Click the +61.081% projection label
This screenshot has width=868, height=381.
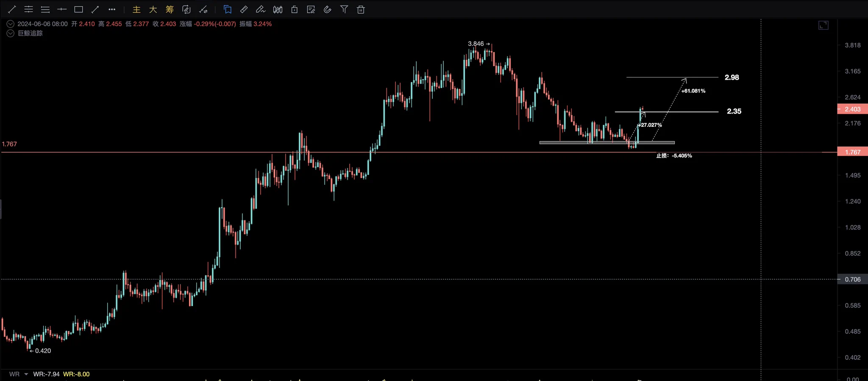pos(693,91)
